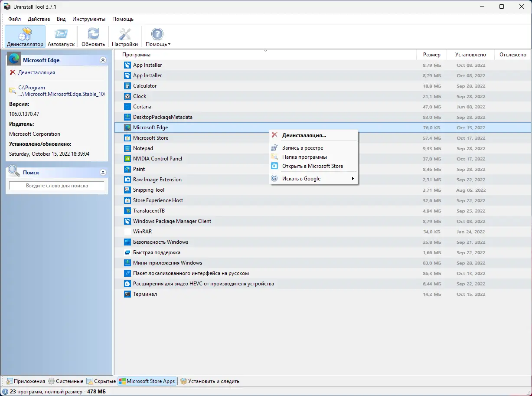Collapse the Поиск search panel

pyautogui.click(x=103, y=172)
